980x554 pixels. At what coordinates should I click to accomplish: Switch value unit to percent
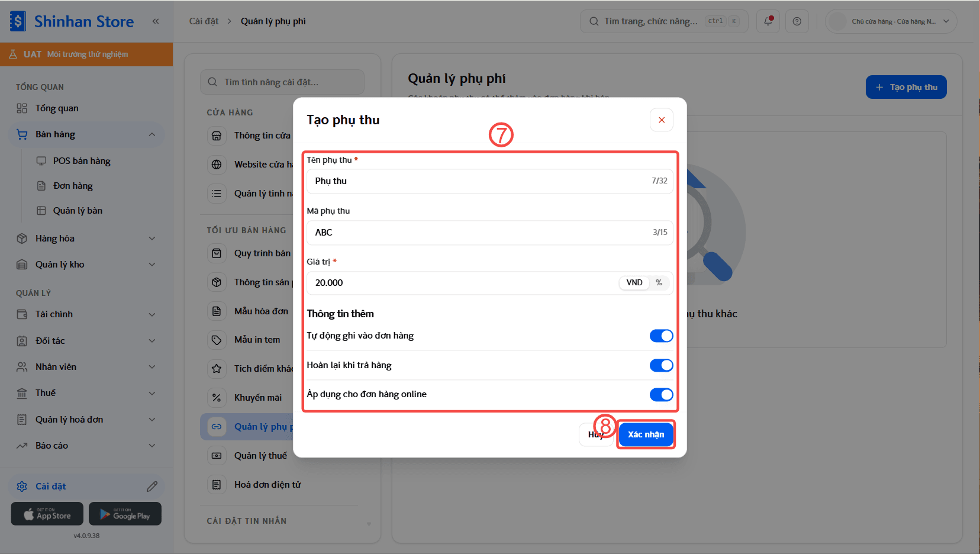[659, 283]
